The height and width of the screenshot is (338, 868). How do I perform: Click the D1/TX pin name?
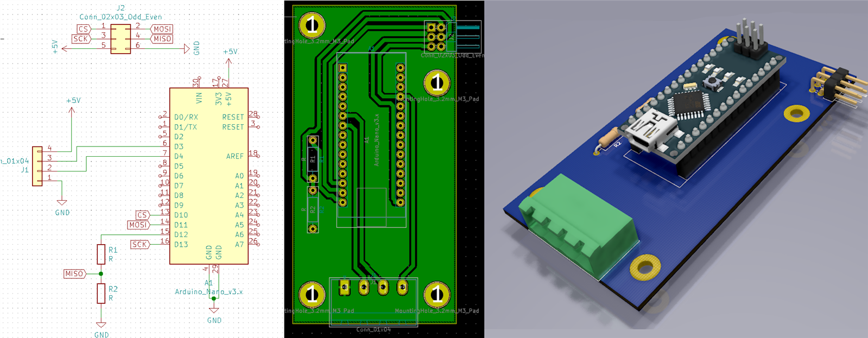pos(185,127)
